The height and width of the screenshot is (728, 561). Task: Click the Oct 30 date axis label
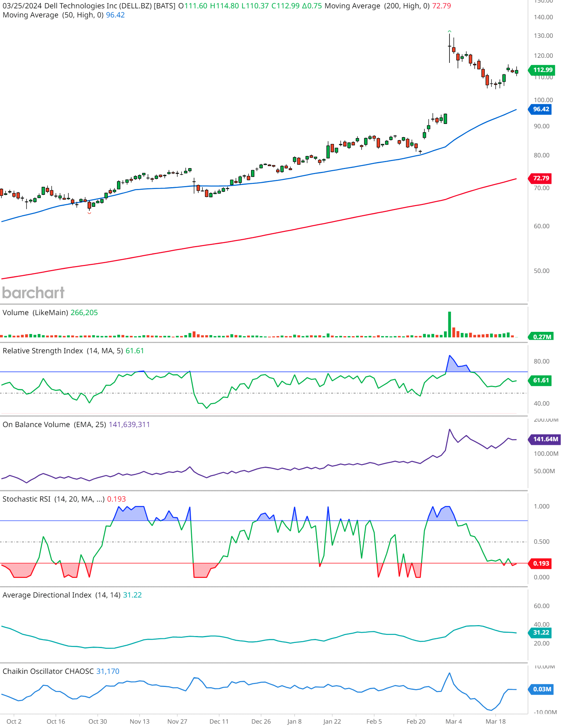pyautogui.click(x=98, y=721)
